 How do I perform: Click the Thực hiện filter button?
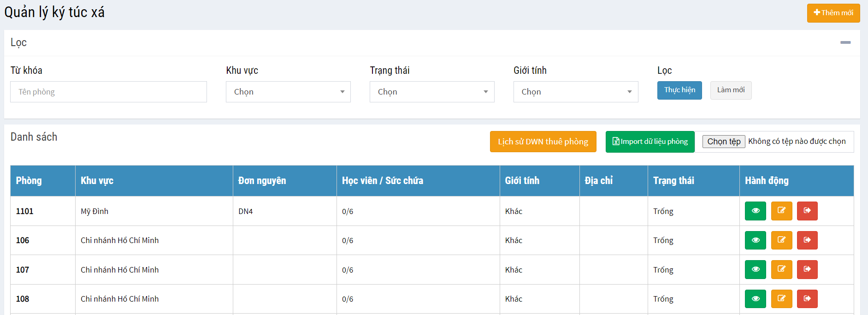pyautogui.click(x=679, y=90)
